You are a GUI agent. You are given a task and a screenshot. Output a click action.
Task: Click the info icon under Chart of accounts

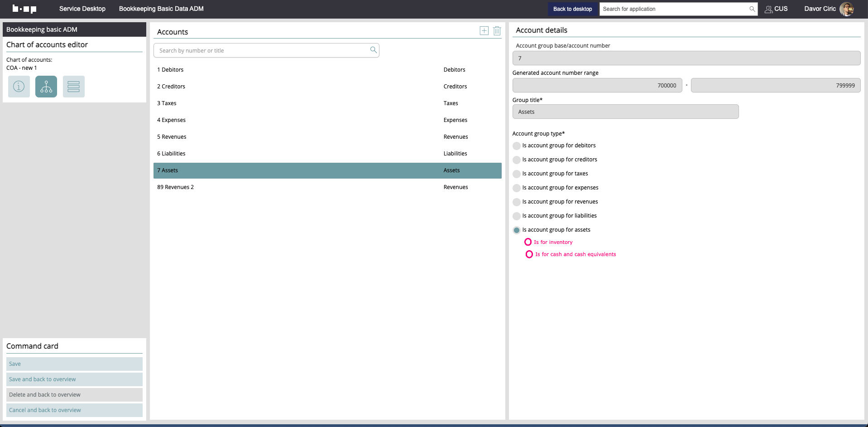19,87
